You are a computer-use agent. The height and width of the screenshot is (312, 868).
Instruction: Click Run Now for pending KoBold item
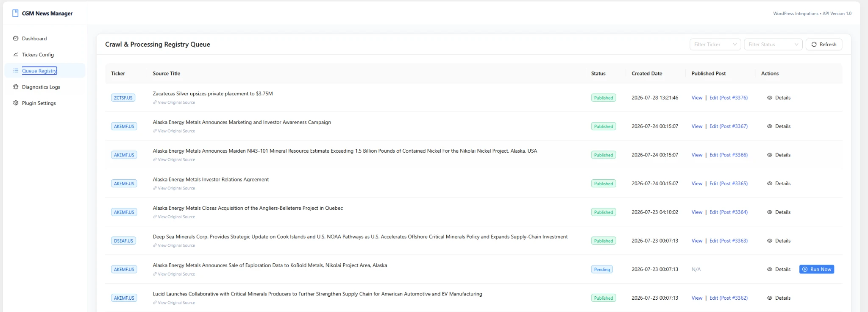coord(817,269)
